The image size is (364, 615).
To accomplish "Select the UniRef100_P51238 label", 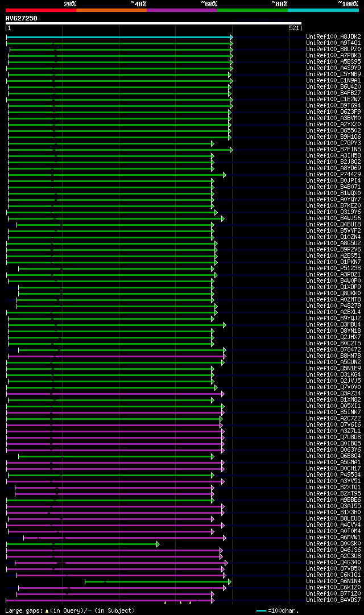I will pos(333,269).
